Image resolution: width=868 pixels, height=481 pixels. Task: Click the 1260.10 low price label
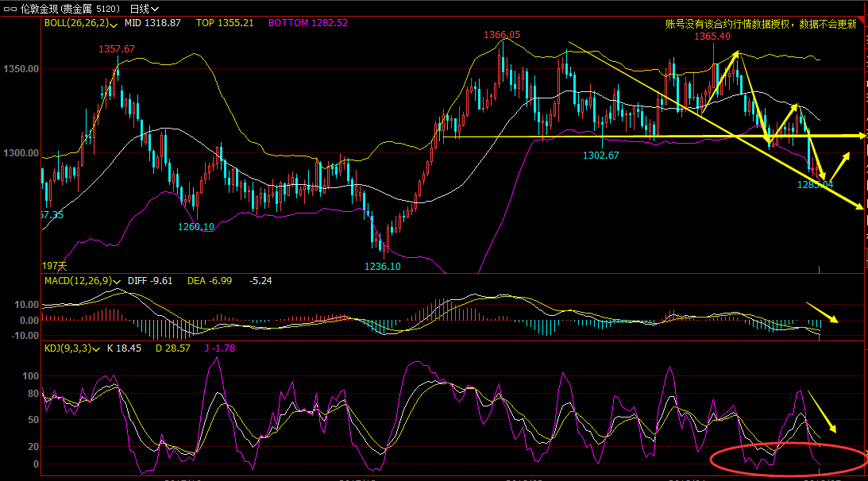pyautogui.click(x=195, y=226)
